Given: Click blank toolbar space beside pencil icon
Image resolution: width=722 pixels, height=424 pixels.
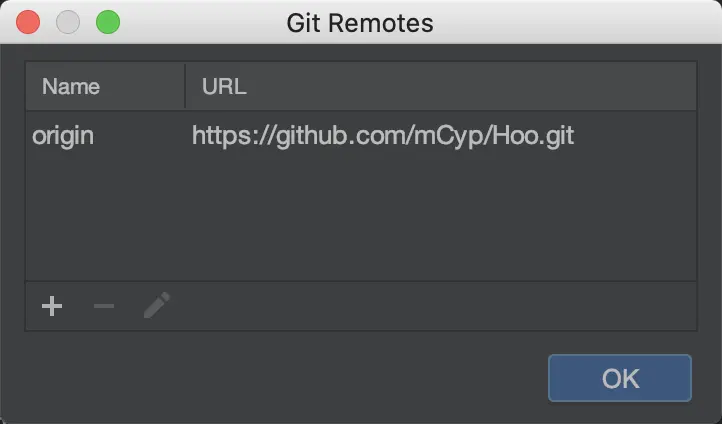Looking at the screenshot, I should (x=433, y=306).
